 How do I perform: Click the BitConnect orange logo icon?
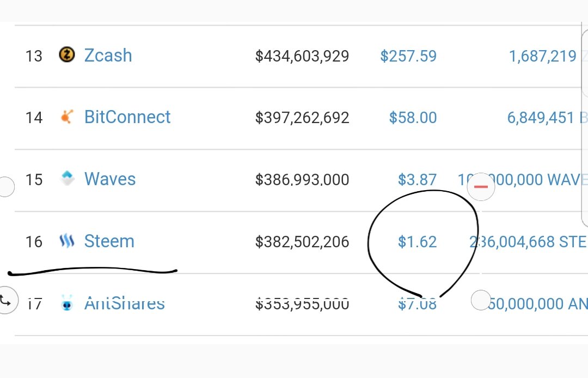pos(66,117)
